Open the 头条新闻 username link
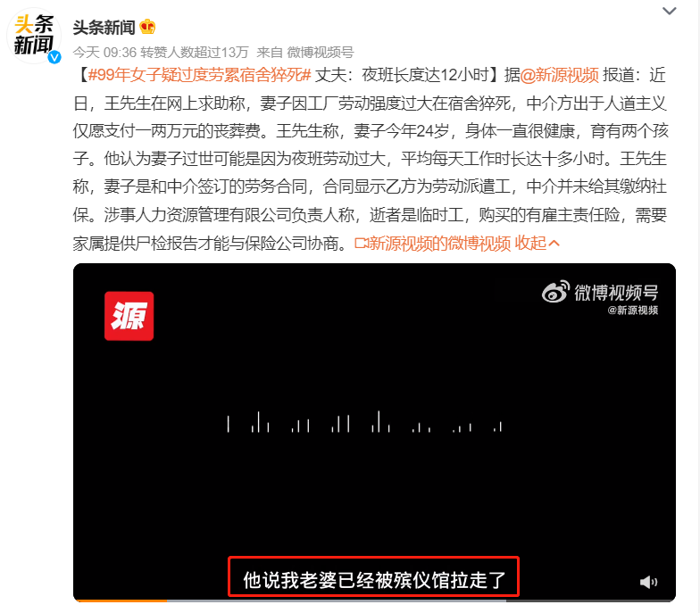 pyautogui.click(x=104, y=28)
